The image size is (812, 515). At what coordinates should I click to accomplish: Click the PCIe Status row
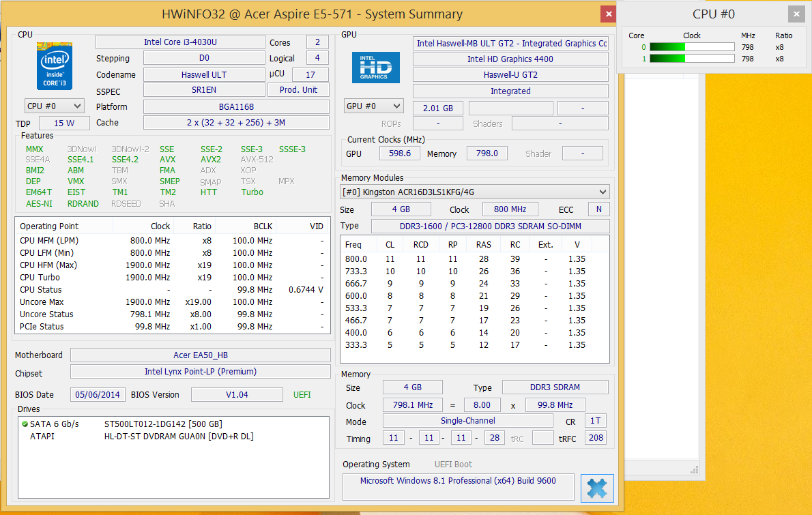coord(172,327)
